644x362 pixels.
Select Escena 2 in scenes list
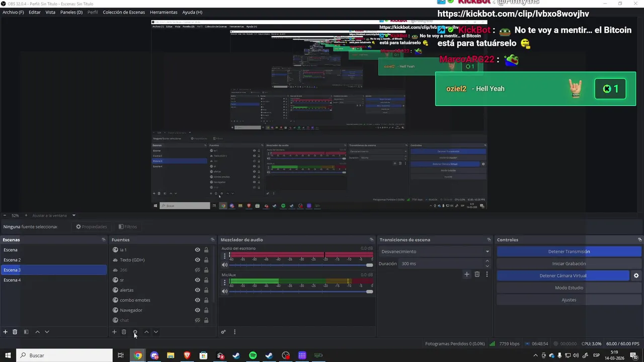[53, 260]
